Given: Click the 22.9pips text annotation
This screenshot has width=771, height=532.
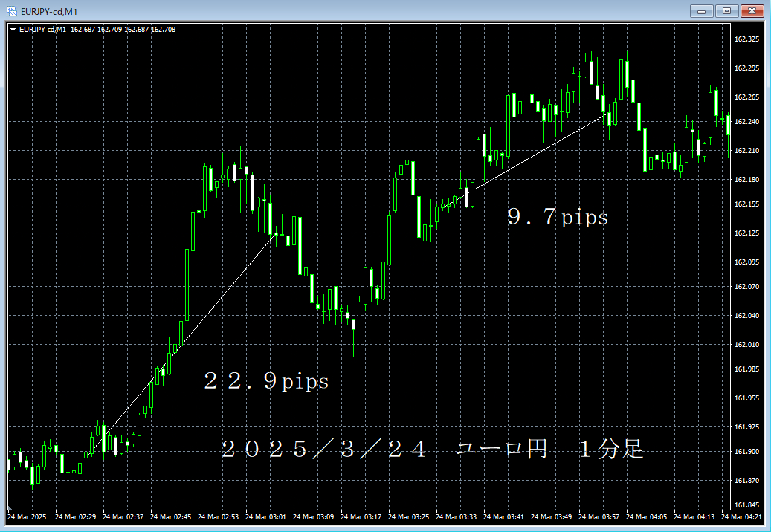Looking at the screenshot, I should [266, 380].
